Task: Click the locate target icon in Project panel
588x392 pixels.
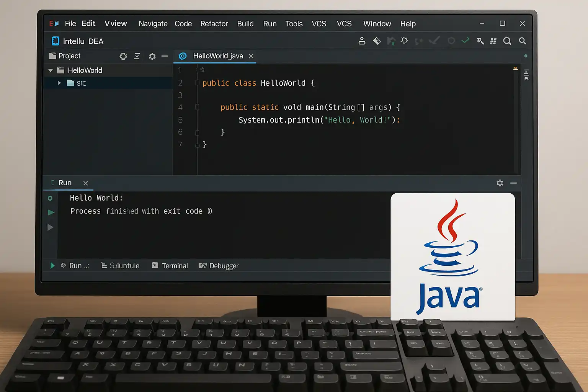Action: pyautogui.click(x=123, y=56)
